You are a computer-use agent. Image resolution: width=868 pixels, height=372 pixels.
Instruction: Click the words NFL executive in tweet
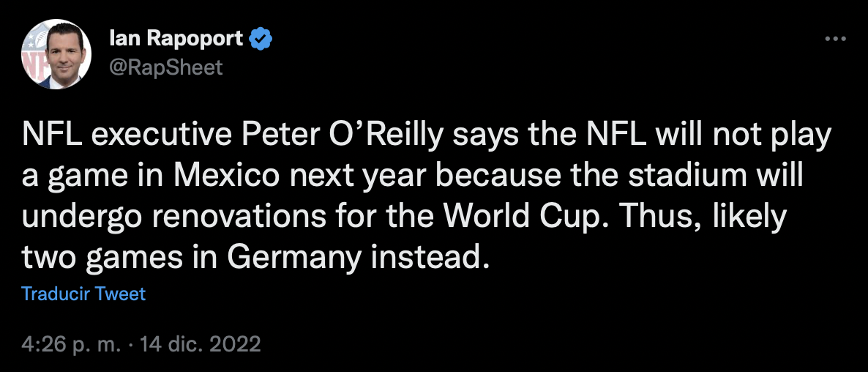pyautogui.click(x=114, y=138)
